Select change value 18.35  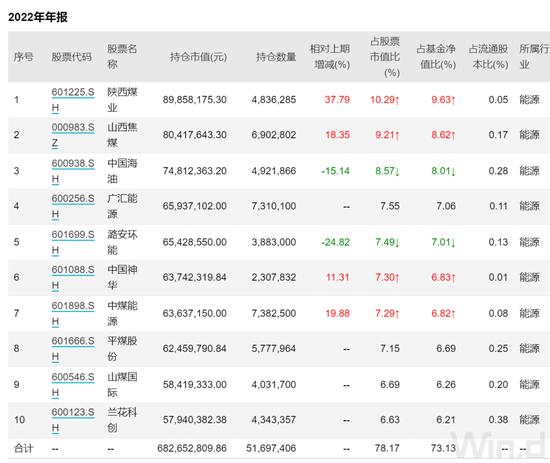337,135
